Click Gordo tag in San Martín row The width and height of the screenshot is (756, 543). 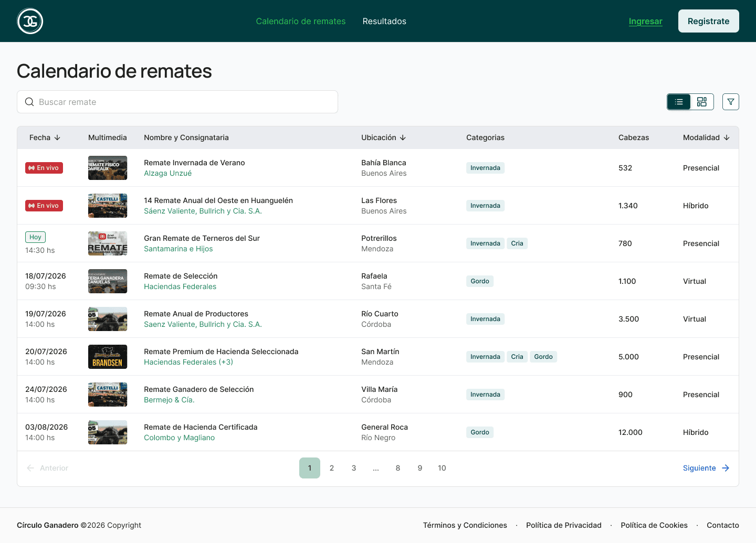[543, 357]
